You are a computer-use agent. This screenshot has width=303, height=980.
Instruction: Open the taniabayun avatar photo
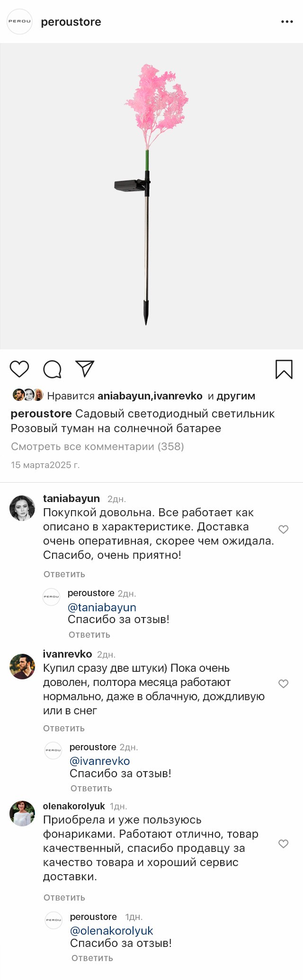[x=22, y=508]
